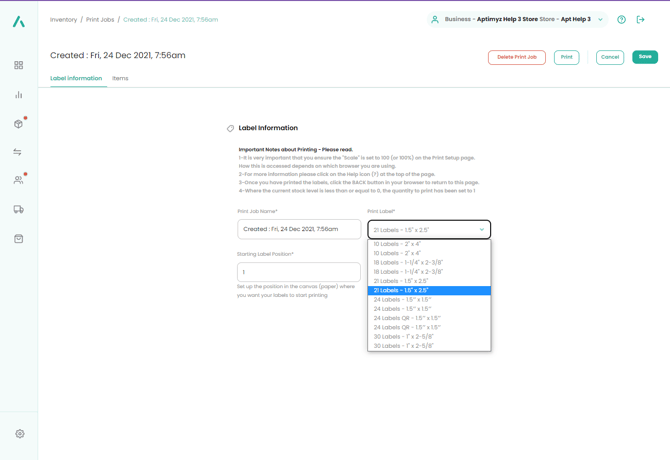Screen dimensions: 670x460
Task: Open the bar chart reports icon
Action: click(x=19, y=95)
